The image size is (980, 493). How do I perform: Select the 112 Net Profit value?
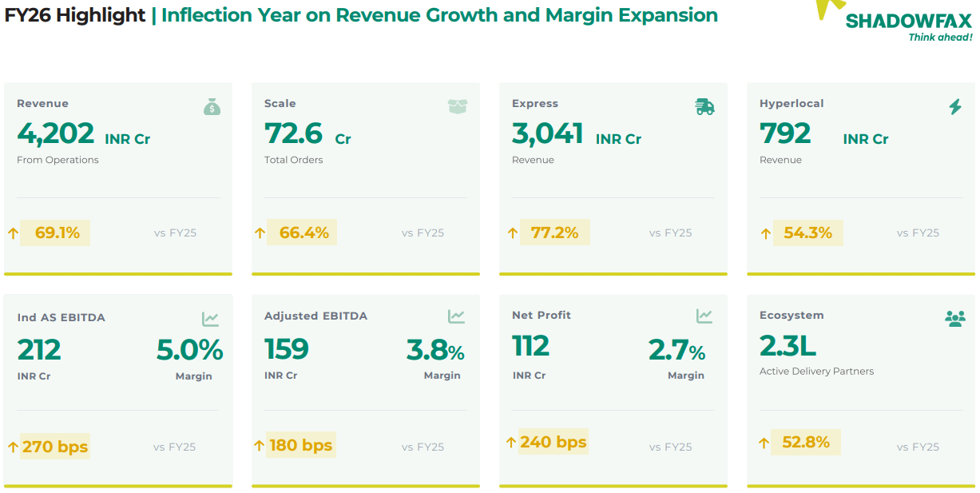click(531, 347)
